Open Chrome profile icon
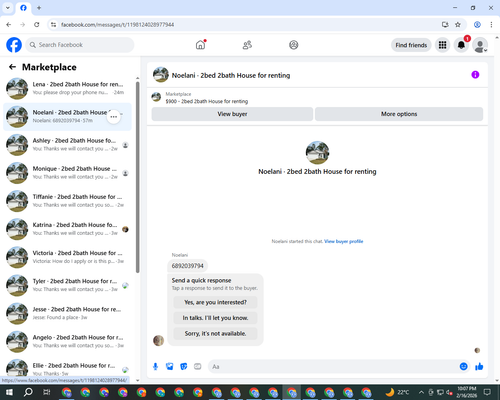 pyautogui.click(x=477, y=25)
